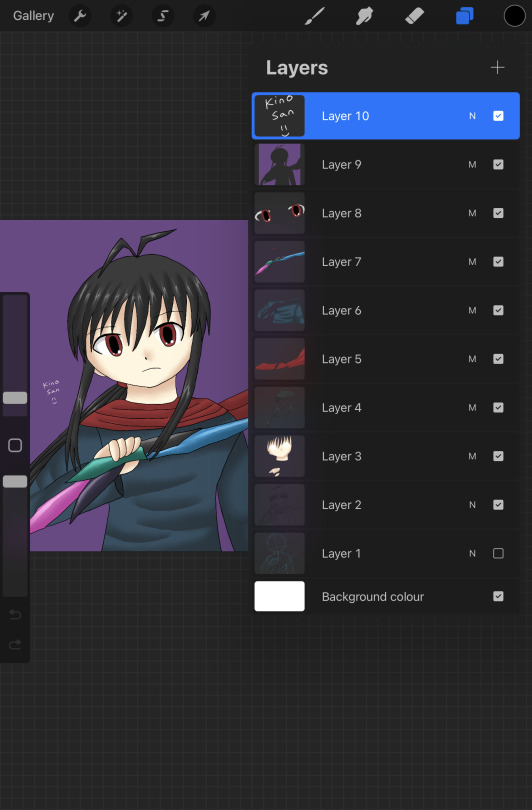Open the Actions wrench menu
The image size is (532, 810).
pos(80,16)
